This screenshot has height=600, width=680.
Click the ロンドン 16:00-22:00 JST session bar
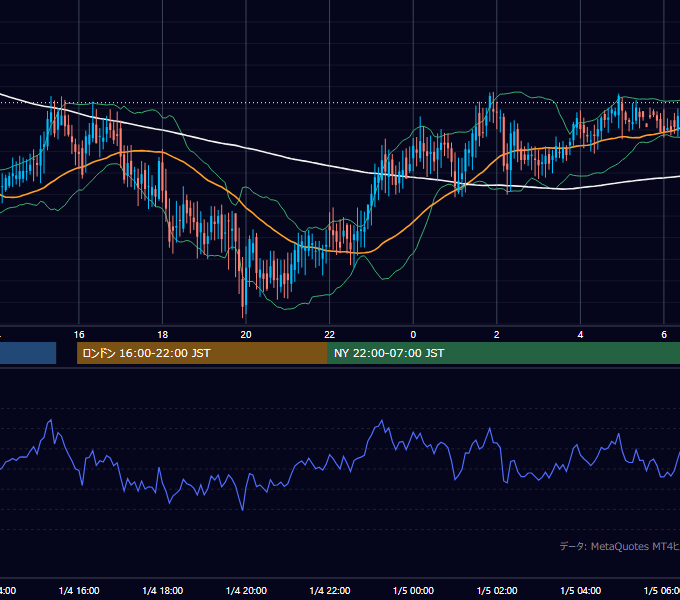pos(202,353)
